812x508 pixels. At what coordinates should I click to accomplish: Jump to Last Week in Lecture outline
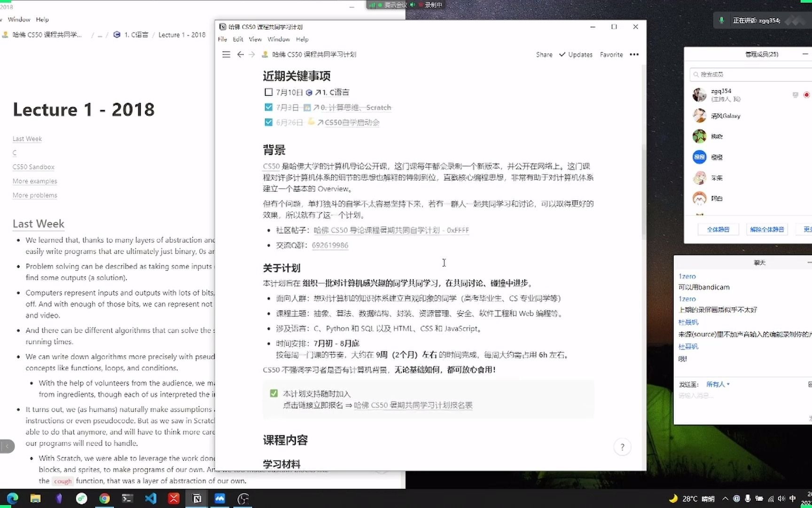click(x=27, y=139)
